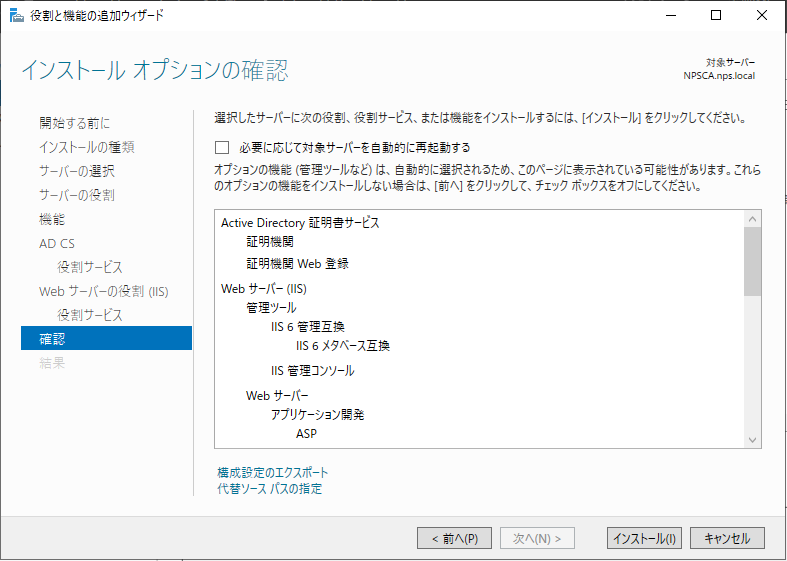Enable automatic restart of target server checkbox
Screen dimensions: 787x561
222,148
